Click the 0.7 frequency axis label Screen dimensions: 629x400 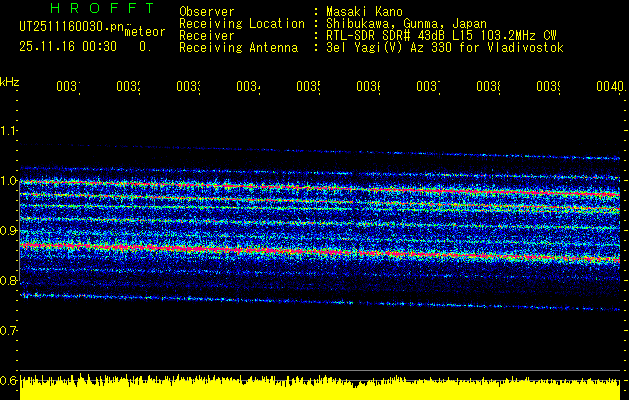point(8,330)
